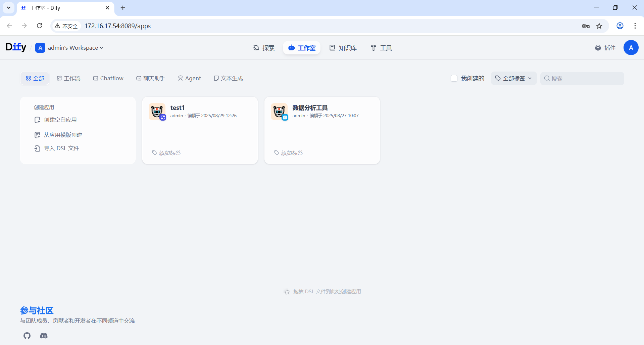644x345 pixels.
Task: Enable the 我创建的 checkbox
Action: coord(454,78)
